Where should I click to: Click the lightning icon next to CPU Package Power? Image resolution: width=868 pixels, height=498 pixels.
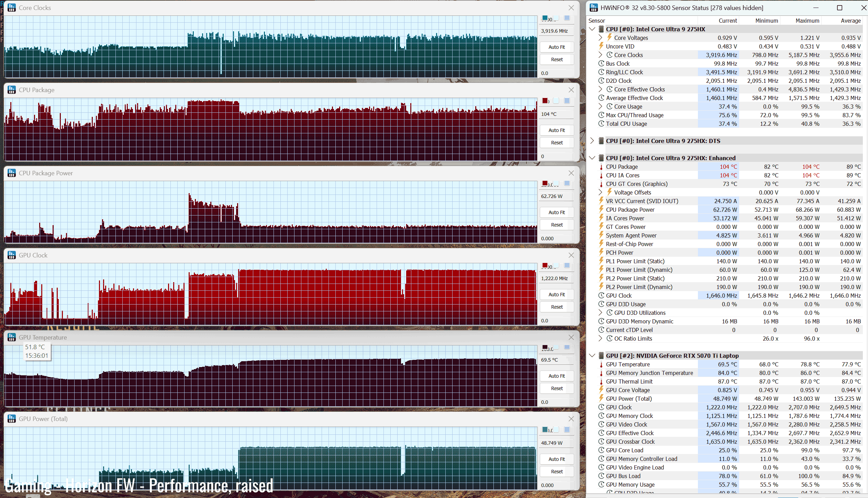pyautogui.click(x=601, y=209)
